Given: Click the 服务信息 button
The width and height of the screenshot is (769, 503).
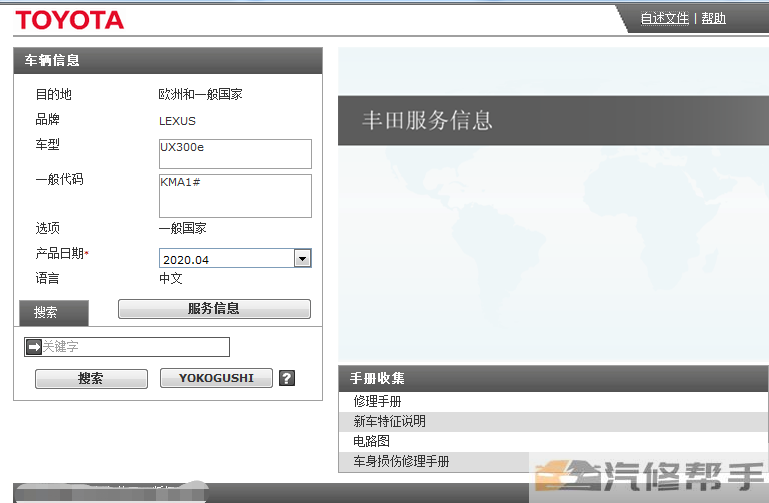Looking at the screenshot, I should tap(214, 308).
